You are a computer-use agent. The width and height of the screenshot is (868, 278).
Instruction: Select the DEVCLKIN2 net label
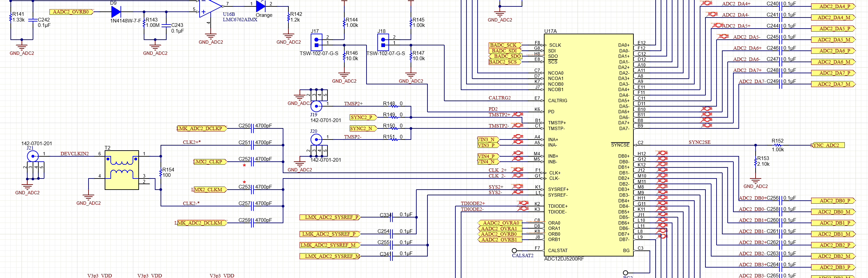[74, 154]
